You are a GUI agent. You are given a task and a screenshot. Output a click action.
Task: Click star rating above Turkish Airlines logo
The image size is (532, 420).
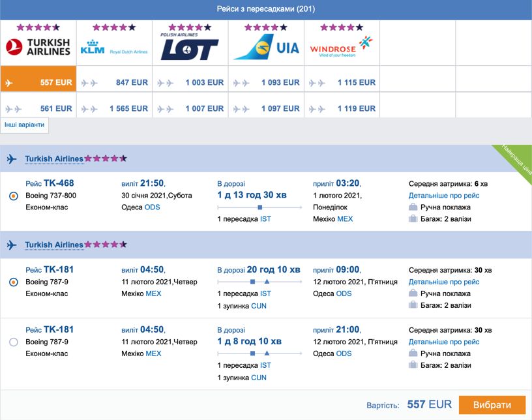tap(38, 27)
